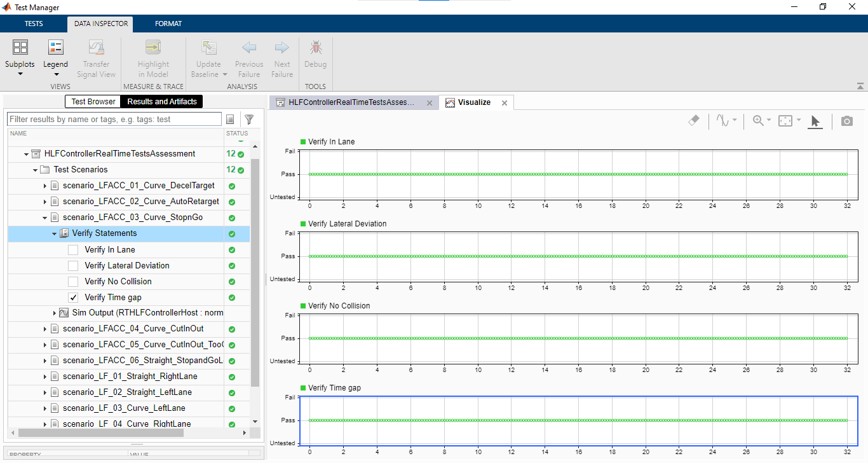
Task: Enable the Verify Lateral Deviation checkbox
Action: coord(73,266)
